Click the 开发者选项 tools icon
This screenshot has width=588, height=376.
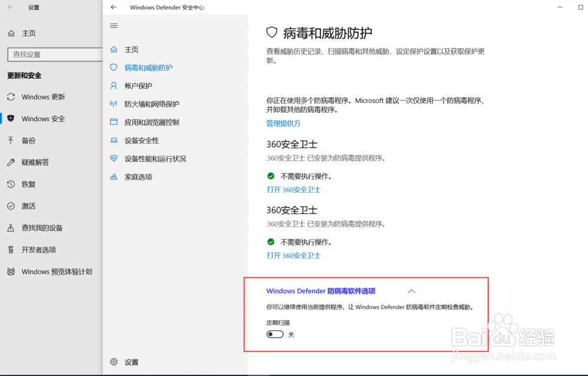coord(11,249)
